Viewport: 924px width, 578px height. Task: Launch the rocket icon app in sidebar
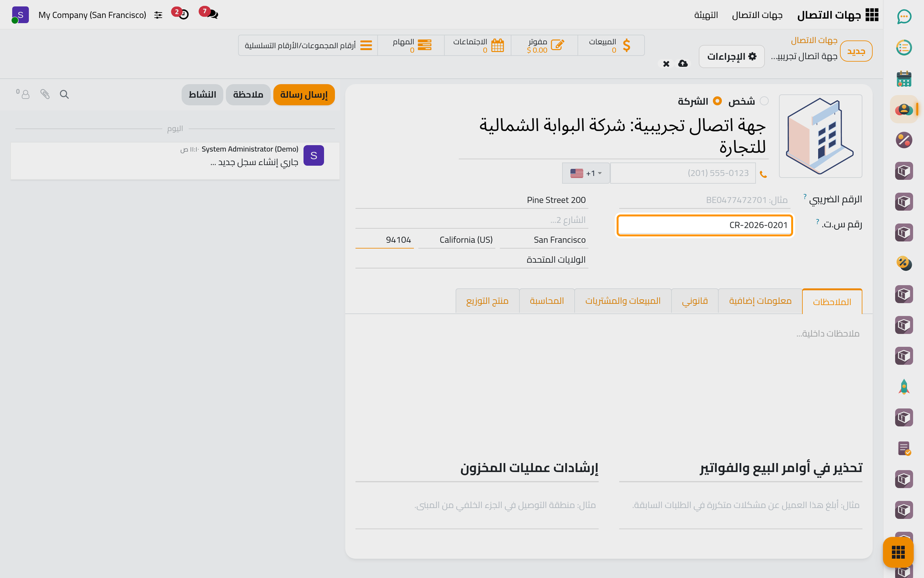click(x=904, y=387)
